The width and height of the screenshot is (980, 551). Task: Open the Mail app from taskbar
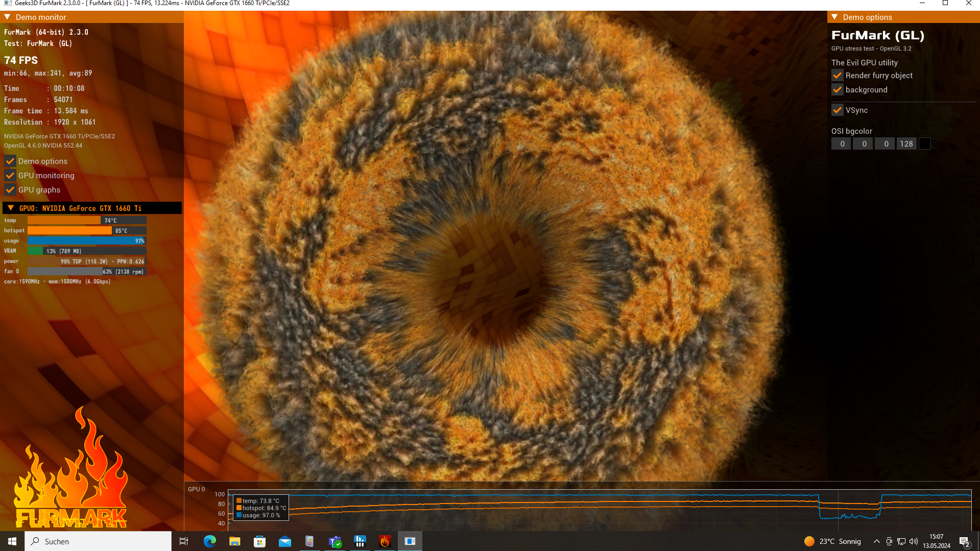click(x=285, y=541)
